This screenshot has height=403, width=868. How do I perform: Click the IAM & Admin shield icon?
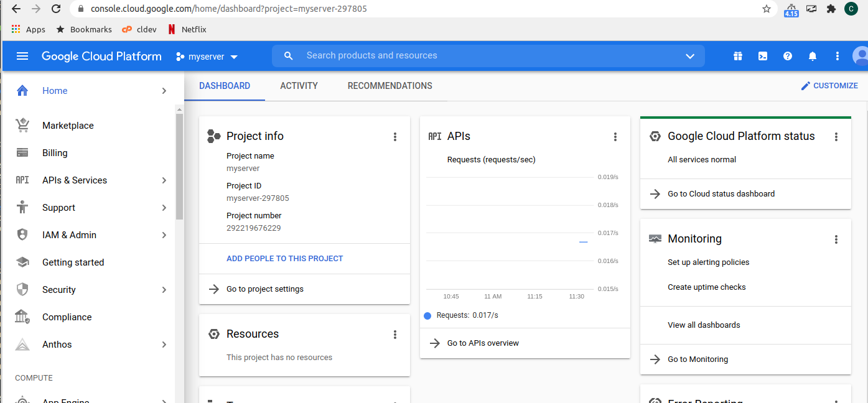pyautogui.click(x=22, y=235)
